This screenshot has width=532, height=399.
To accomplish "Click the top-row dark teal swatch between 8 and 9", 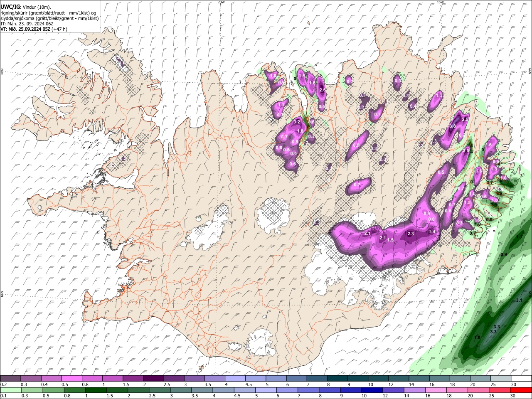I will (x=337, y=378).
